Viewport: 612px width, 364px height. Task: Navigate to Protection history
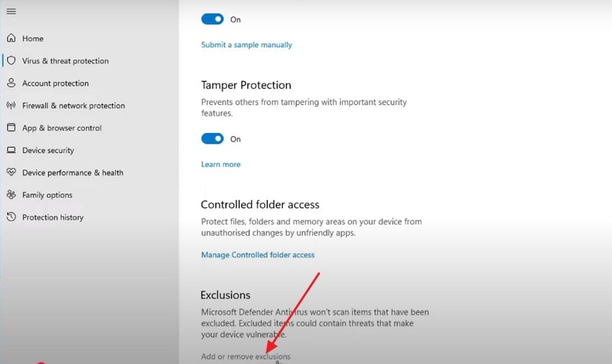point(53,217)
